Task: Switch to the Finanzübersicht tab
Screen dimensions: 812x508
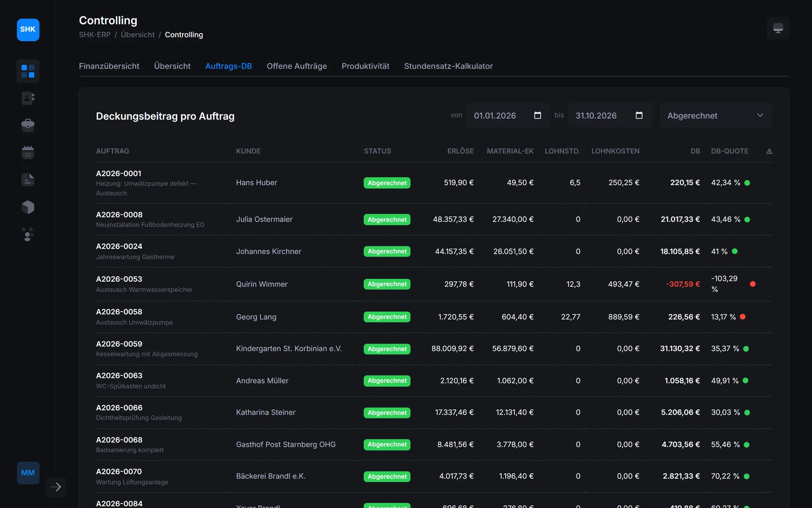Action: [109, 66]
